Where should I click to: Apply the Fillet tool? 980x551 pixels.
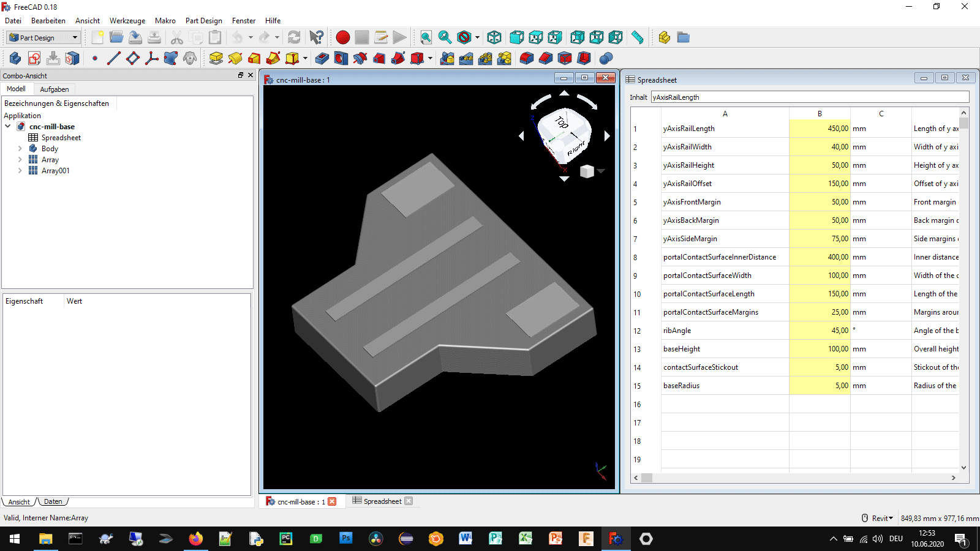click(x=526, y=58)
